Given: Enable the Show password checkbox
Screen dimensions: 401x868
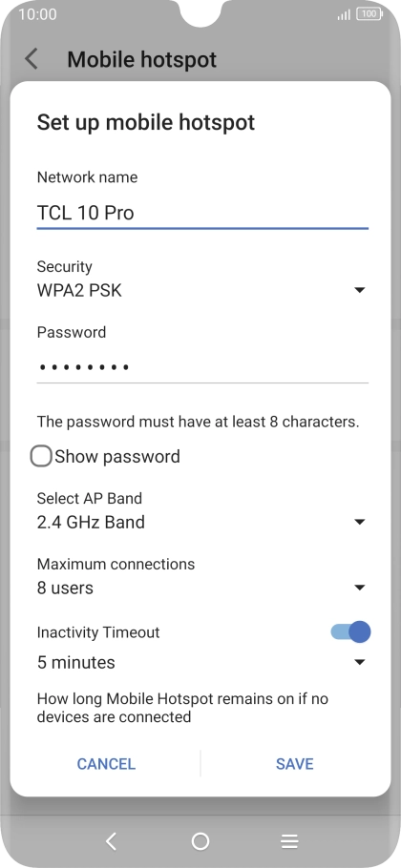Looking at the screenshot, I should pyautogui.click(x=41, y=457).
